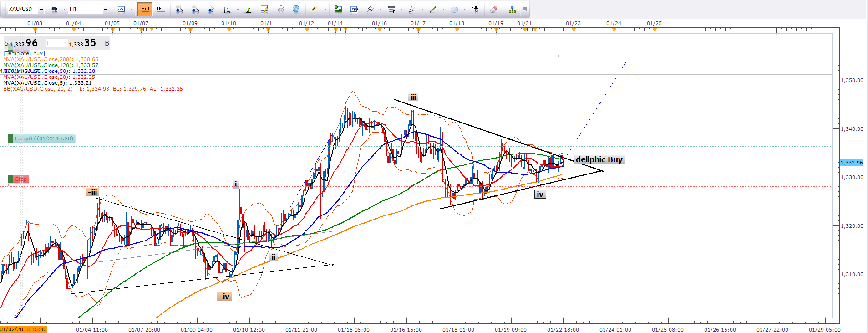Open the H1 timeframe dropdown
This screenshot has height=333, width=868.
tap(106, 10)
